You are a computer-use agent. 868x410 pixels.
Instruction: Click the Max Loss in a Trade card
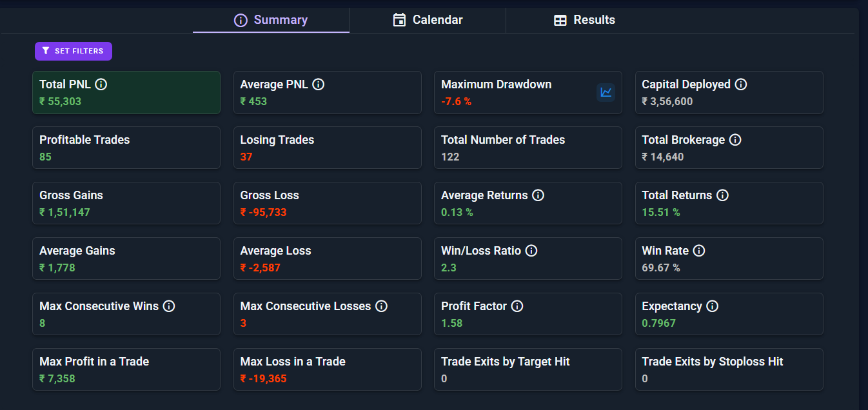click(328, 370)
